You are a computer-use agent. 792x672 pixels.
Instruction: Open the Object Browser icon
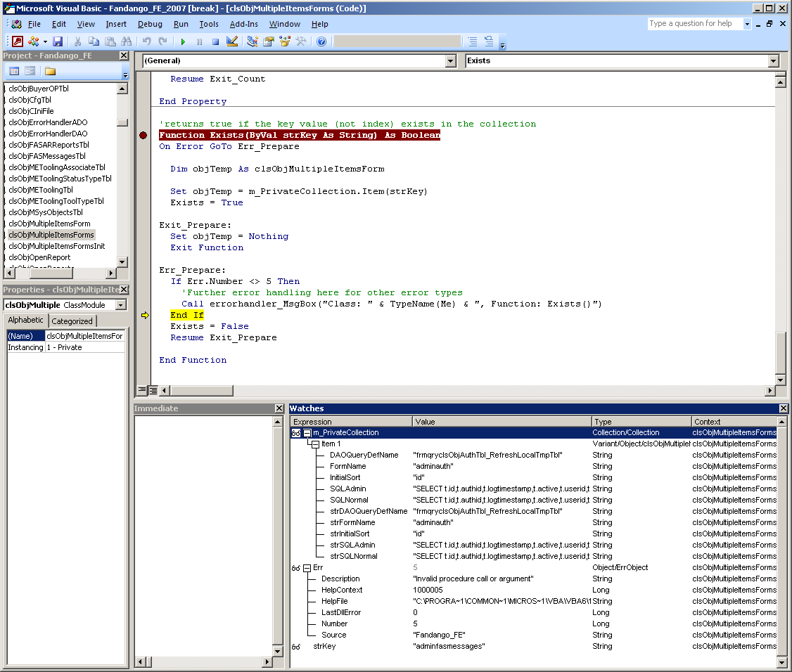(x=285, y=42)
